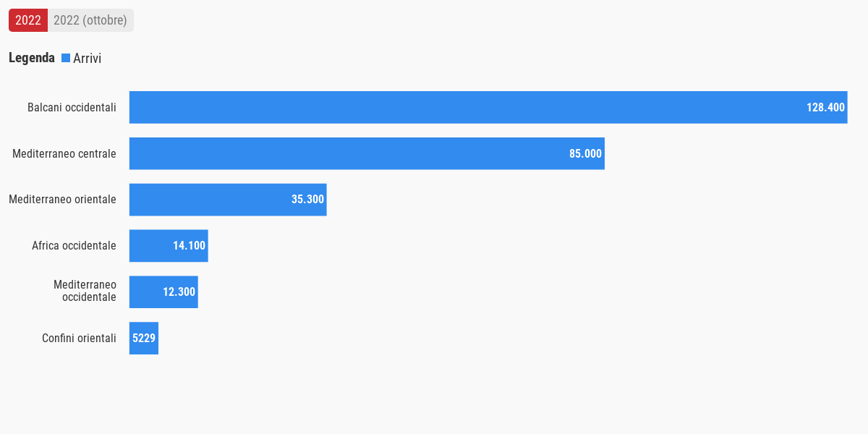Select the Africa occidentale bar
Image resolution: width=868 pixels, height=434 pixels.
169,246
